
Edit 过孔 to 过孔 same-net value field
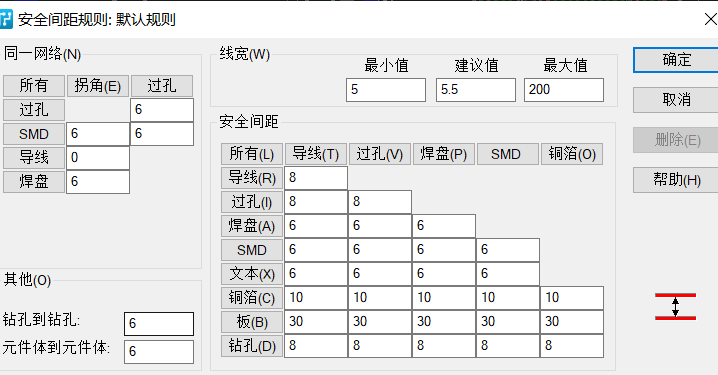pyautogui.click(x=162, y=110)
